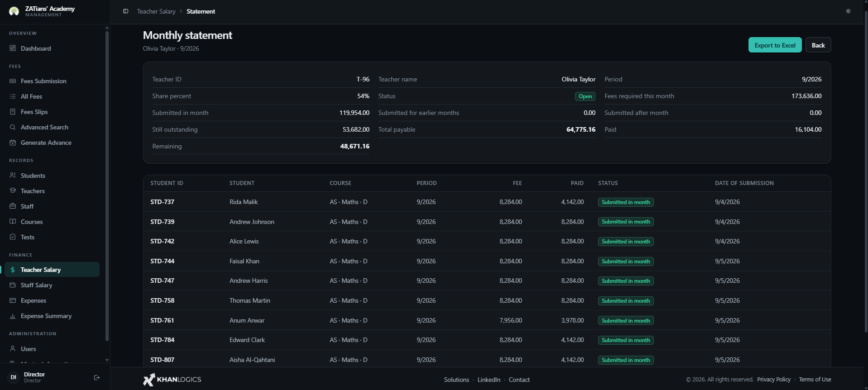Click the LinkedIn link in the footer
Screen dimensions: 868x390
489,380
